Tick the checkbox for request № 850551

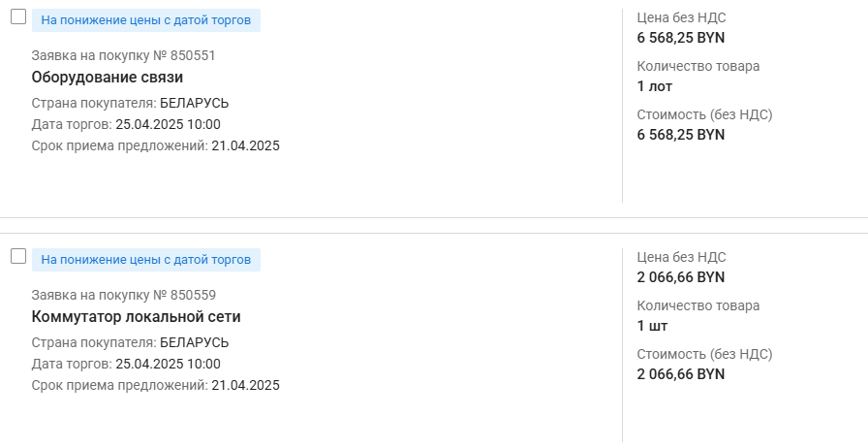click(x=17, y=17)
